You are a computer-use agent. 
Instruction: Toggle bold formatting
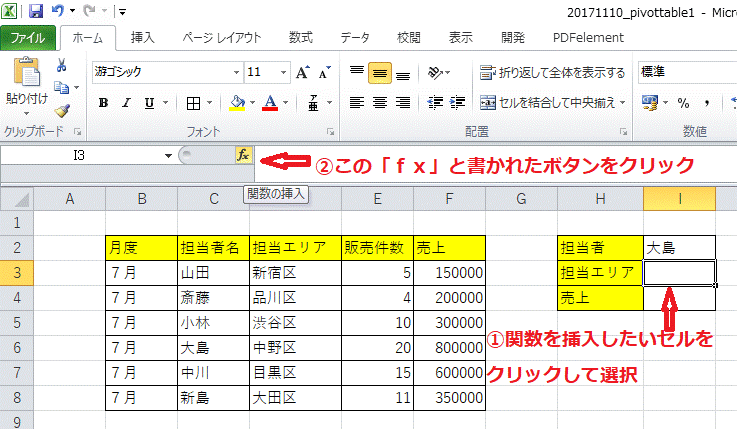(102, 103)
